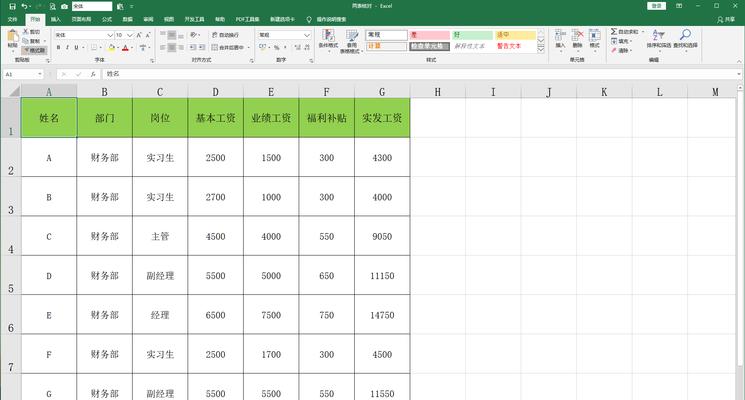Click the print preview icon in quick access toolbar
The image size is (745, 400).
point(53,7)
